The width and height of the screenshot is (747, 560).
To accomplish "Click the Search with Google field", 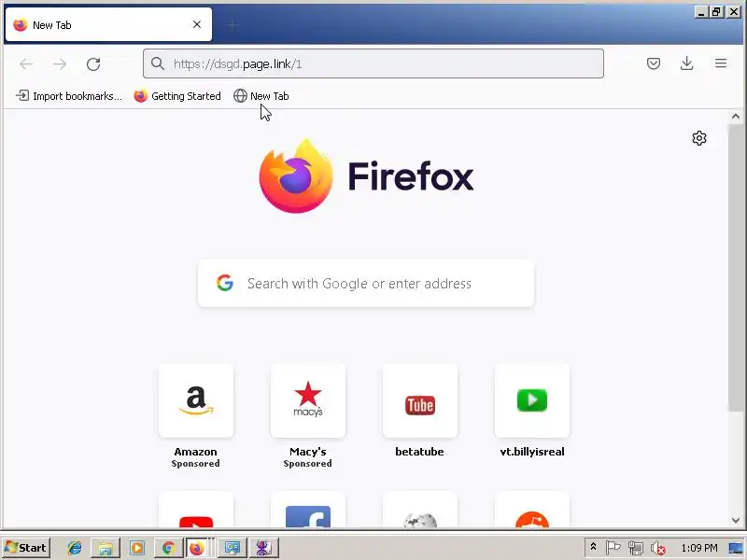I will (x=366, y=284).
